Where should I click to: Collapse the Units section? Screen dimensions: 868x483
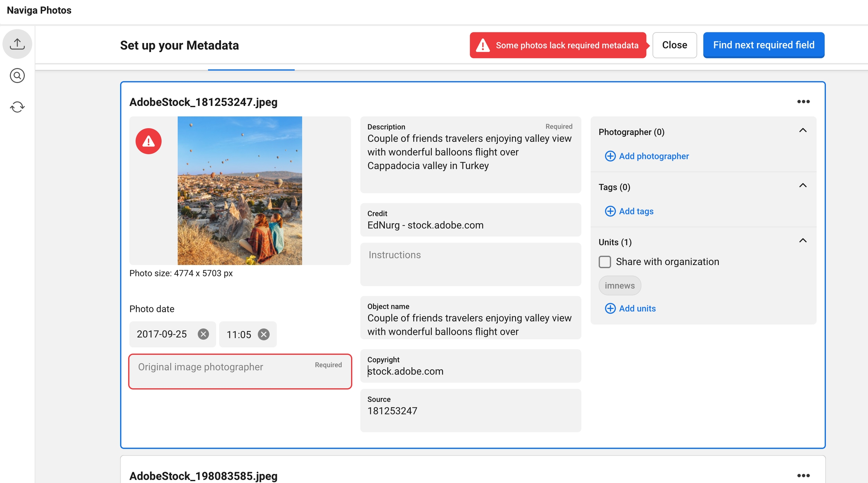[x=803, y=241]
